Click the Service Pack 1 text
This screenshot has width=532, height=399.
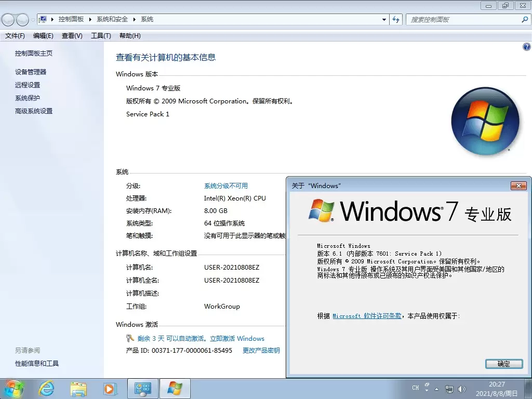coord(148,114)
